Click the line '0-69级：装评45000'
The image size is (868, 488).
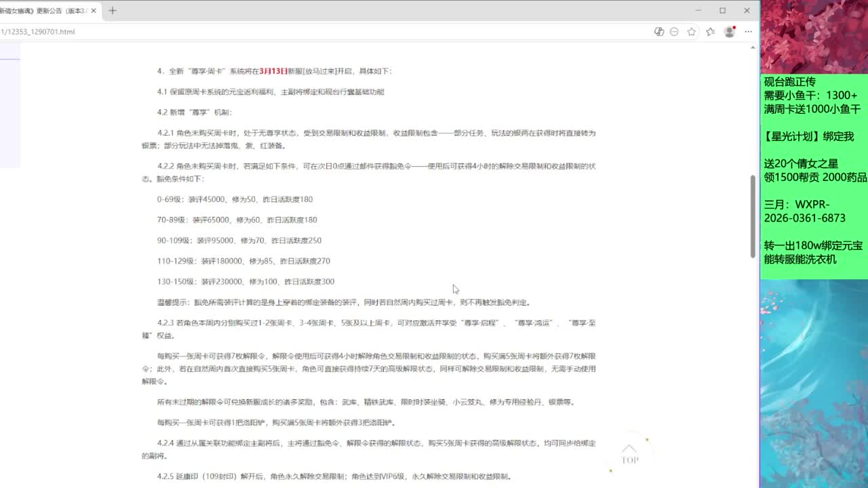point(235,199)
